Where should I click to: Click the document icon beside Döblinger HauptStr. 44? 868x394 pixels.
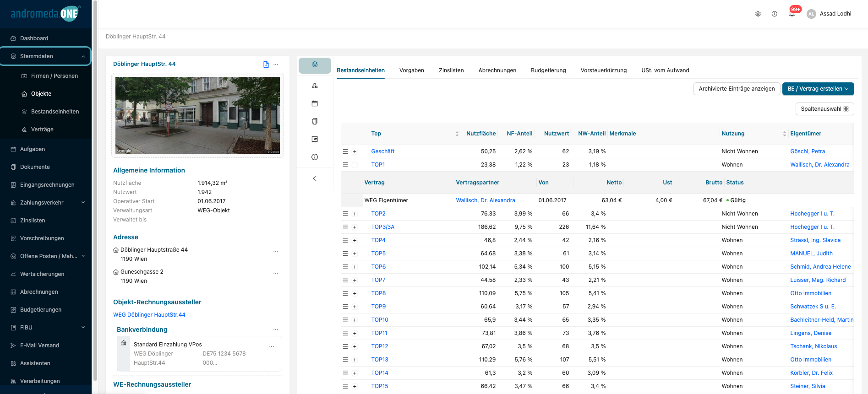(266, 65)
